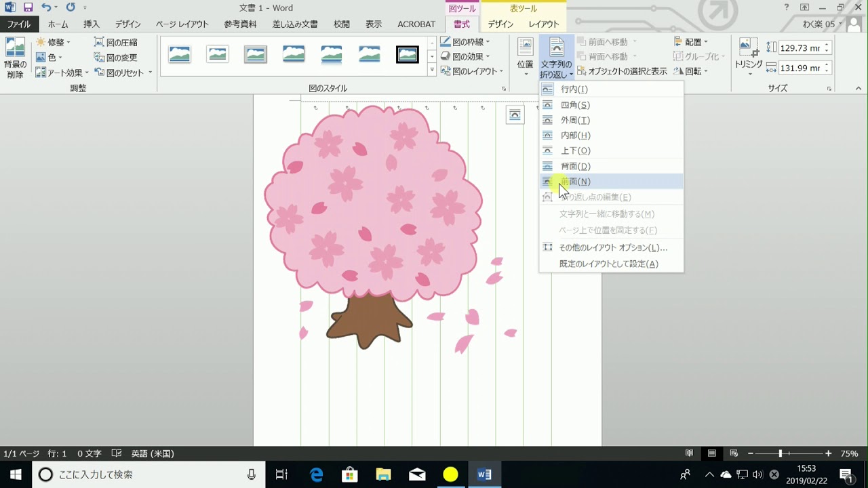868x488 pixels.
Task: Click the picture width input field
Action: coord(800,68)
